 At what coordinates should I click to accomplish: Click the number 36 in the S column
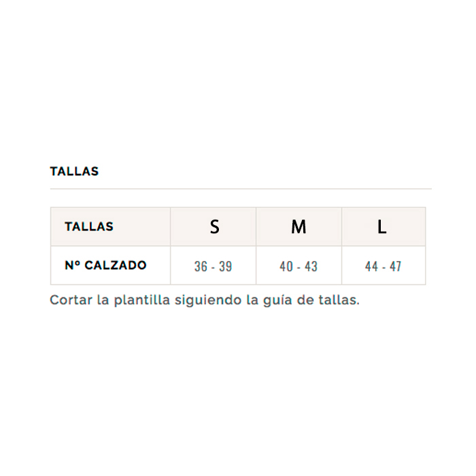point(201,267)
